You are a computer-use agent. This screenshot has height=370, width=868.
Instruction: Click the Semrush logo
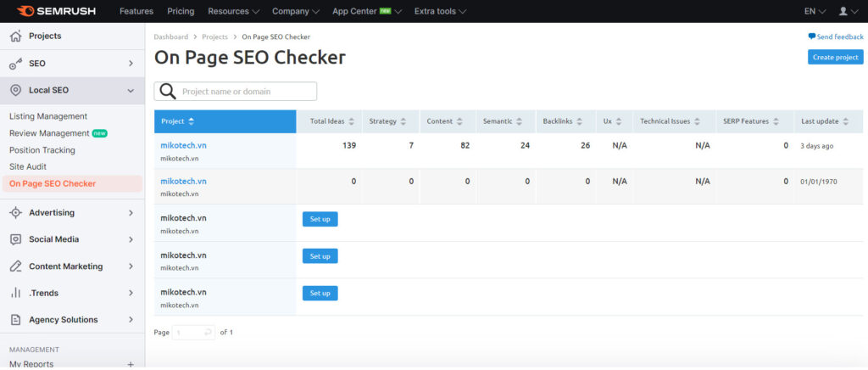[x=56, y=11]
